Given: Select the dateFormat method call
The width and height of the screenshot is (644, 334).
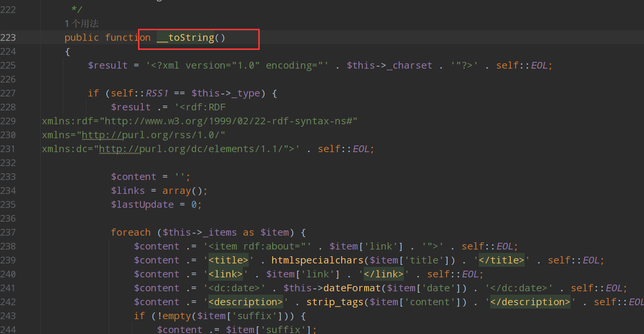Looking at the screenshot, I should [x=352, y=288].
